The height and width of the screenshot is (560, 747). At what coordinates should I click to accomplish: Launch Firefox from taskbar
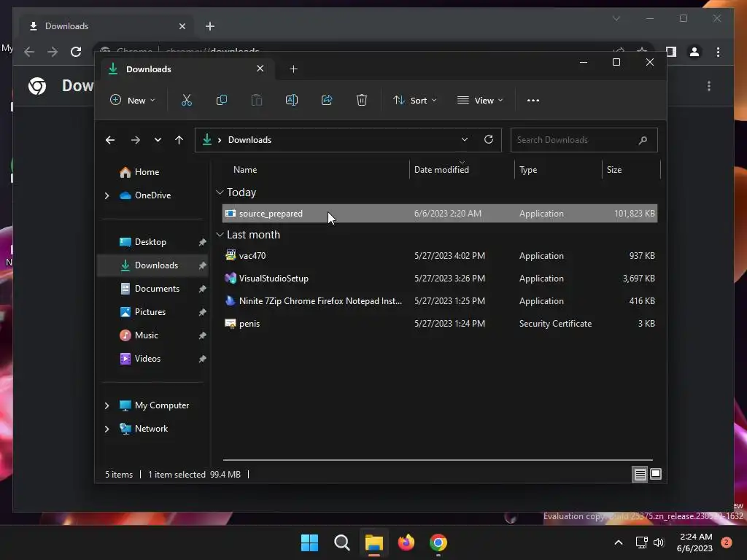tap(406, 542)
